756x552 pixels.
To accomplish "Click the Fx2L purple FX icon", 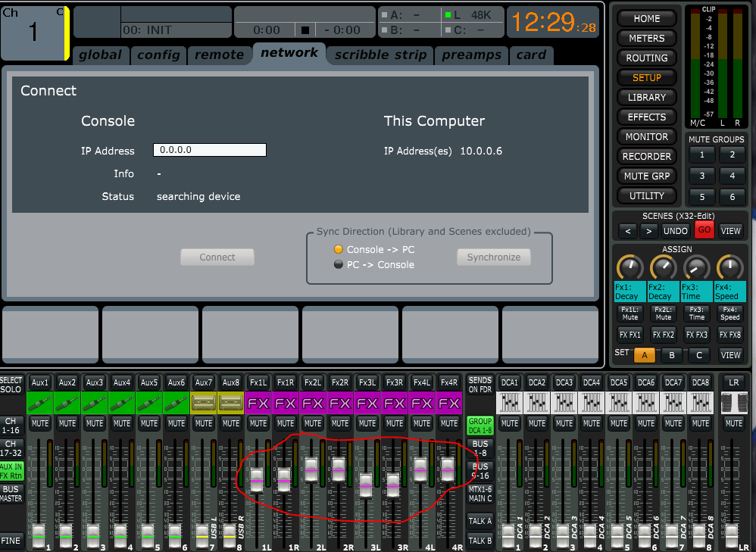I will (312, 403).
